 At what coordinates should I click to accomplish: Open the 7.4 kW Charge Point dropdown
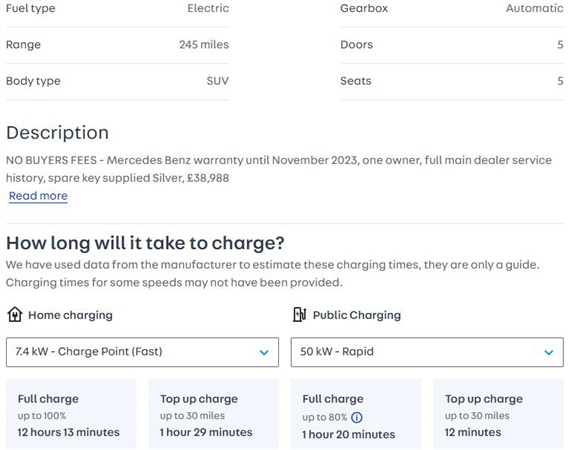pos(142,352)
